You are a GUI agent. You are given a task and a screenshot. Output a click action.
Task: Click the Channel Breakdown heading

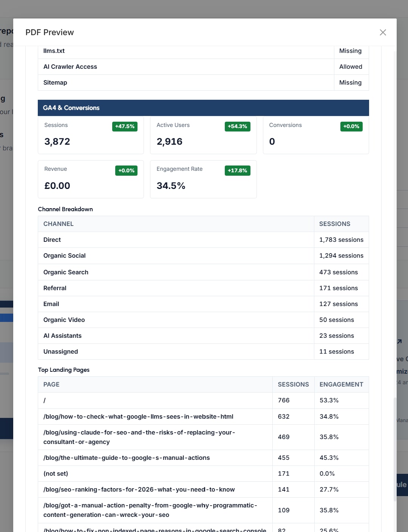point(65,209)
